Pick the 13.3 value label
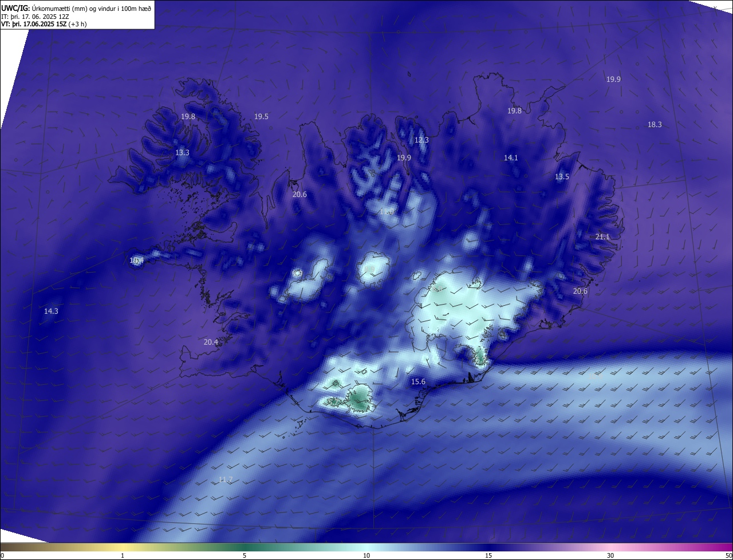733x560 pixels. 182,153
